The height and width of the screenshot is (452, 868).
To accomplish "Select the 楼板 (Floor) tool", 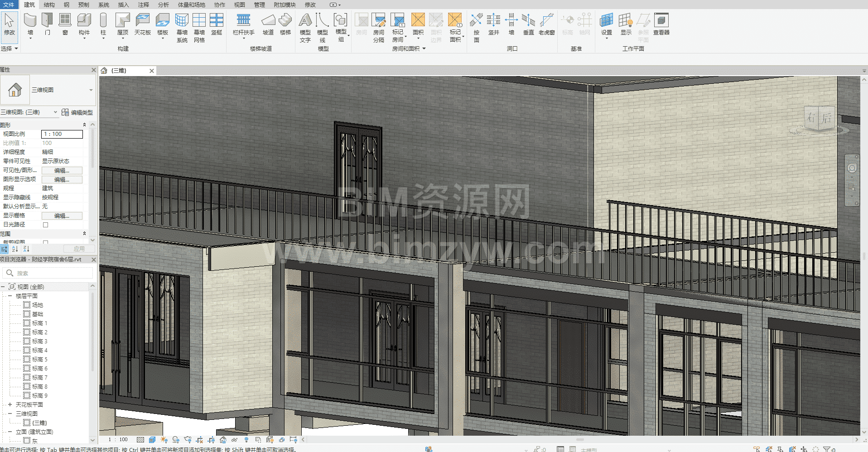I will tap(163, 25).
